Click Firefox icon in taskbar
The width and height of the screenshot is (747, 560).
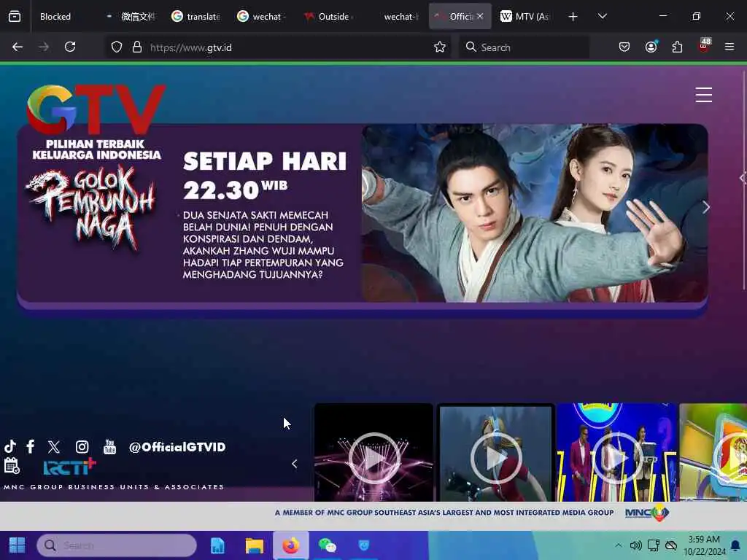pos(290,545)
